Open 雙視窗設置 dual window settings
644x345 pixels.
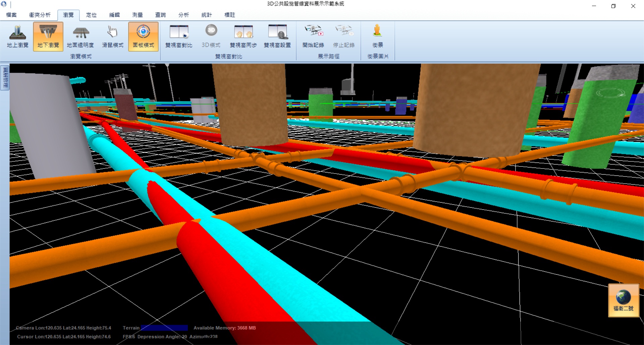pos(277,37)
